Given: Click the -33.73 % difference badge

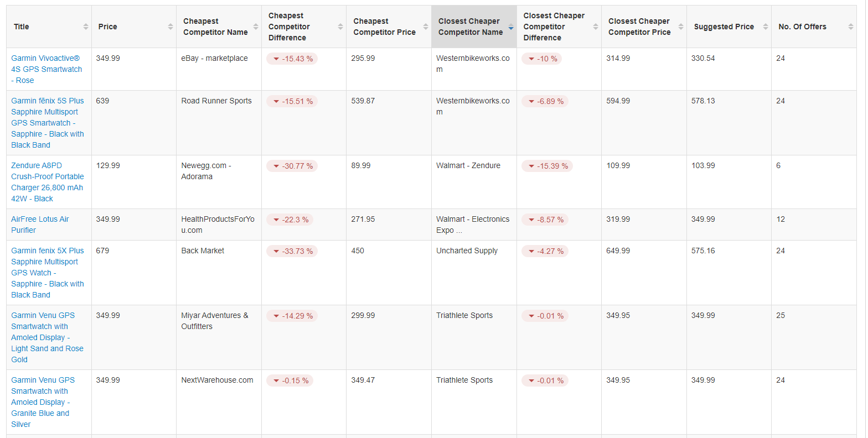Looking at the screenshot, I should pos(292,251).
